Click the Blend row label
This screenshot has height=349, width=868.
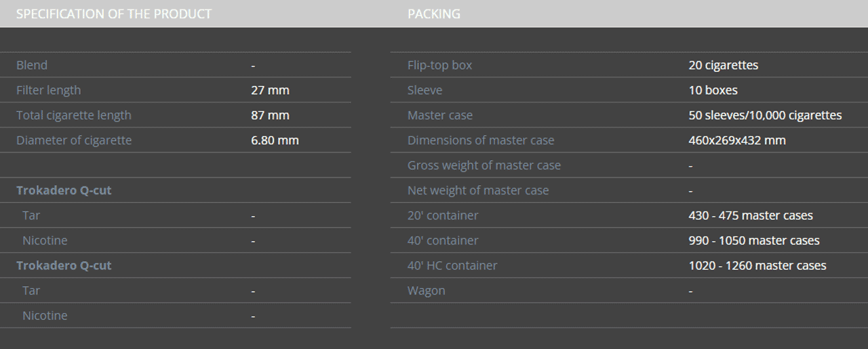(32, 65)
